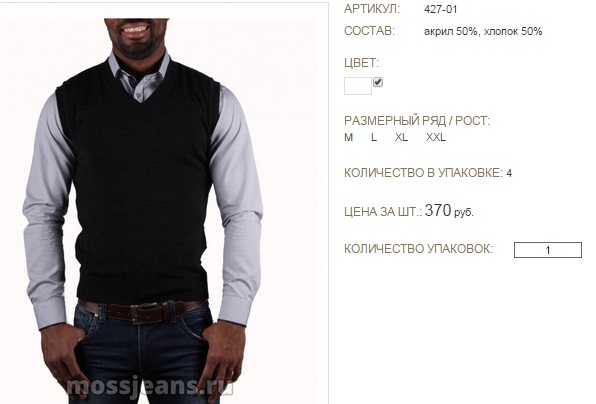This screenshot has height=404, width=596.
Task: Select the article number 427-01
Action: [441, 9]
